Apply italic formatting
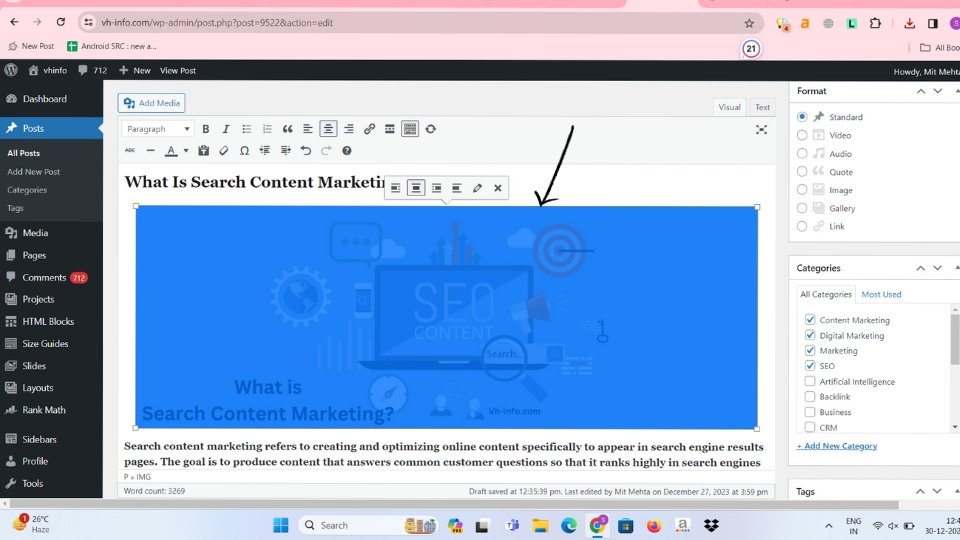Image resolution: width=960 pixels, height=540 pixels. tap(226, 129)
